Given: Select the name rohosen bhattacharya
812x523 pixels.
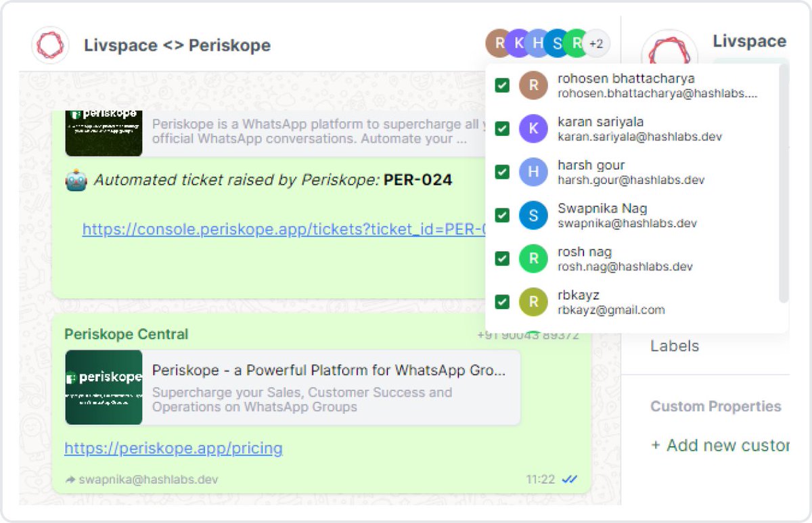Looking at the screenshot, I should click(x=626, y=78).
